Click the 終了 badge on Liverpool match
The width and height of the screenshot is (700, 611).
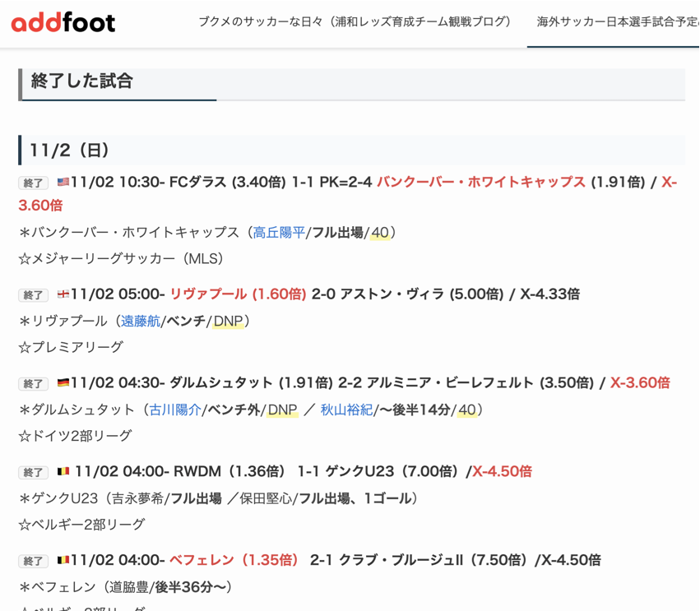34,295
